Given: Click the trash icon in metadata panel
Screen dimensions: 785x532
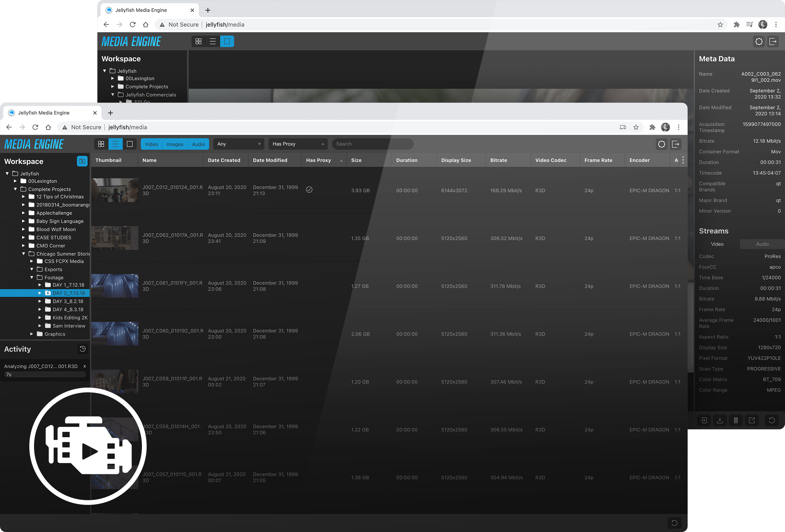Looking at the screenshot, I should (736, 420).
